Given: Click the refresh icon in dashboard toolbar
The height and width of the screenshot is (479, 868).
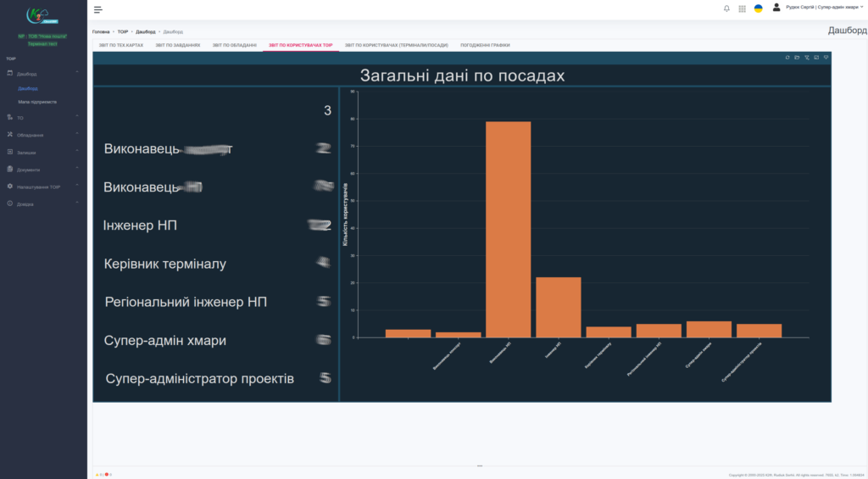Looking at the screenshot, I should (787, 58).
